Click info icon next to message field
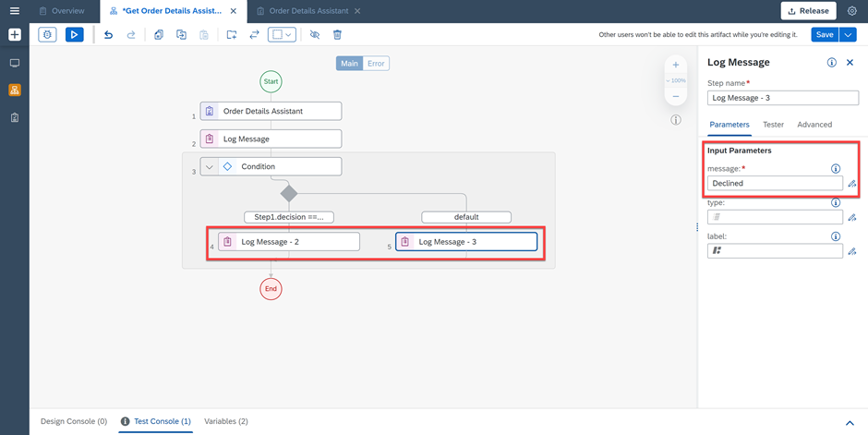868x435 pixels. click(x=836, y=169)
